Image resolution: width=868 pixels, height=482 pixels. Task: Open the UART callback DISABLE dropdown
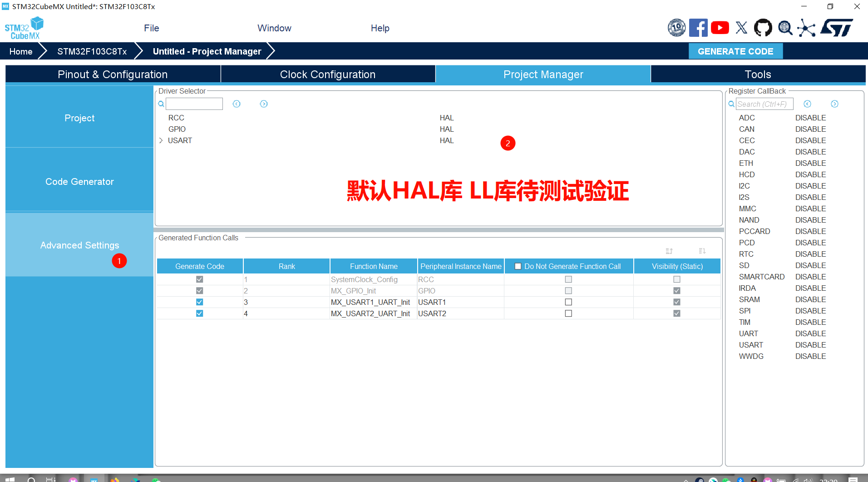click(810, 334)
